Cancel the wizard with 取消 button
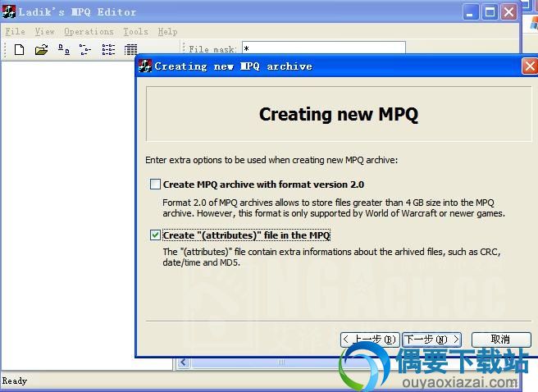This screenshot has width=538, height=392. [501, 340]
